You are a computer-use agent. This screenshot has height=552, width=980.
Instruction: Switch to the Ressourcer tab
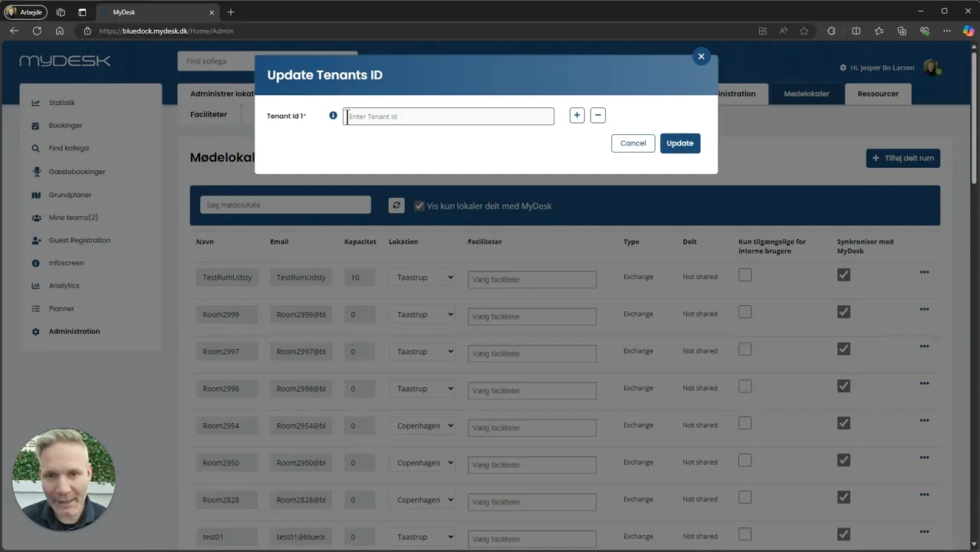point(878,94)
